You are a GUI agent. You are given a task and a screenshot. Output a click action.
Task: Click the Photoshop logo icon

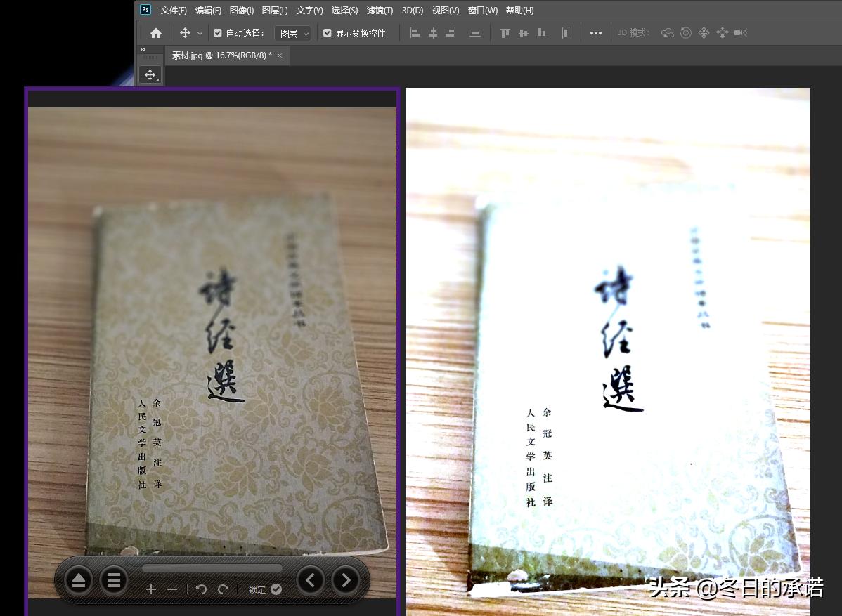pyautogui.click(x=145, y=10)
